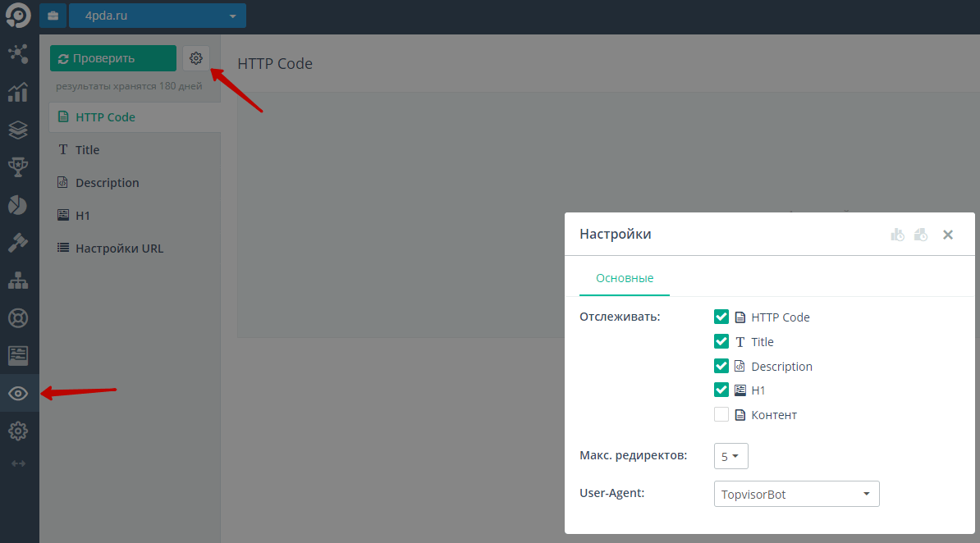Open the bar chart positions icon

[x=18, y=92]
